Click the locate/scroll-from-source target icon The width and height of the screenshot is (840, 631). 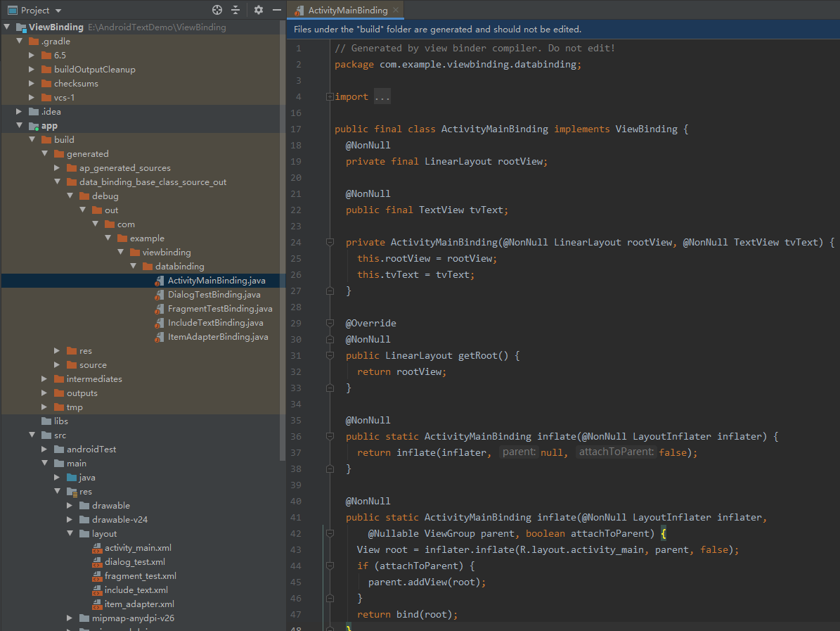pyautogui.click(x=217, y=10)
